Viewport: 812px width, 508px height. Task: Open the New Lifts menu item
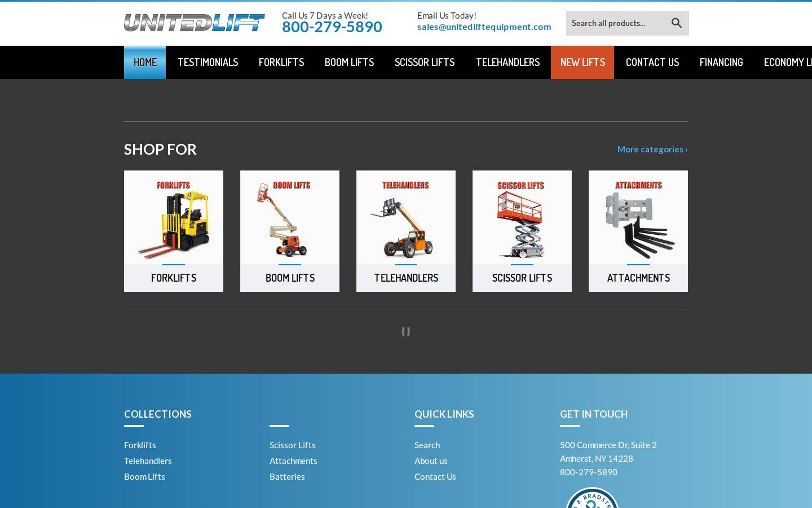582,62
